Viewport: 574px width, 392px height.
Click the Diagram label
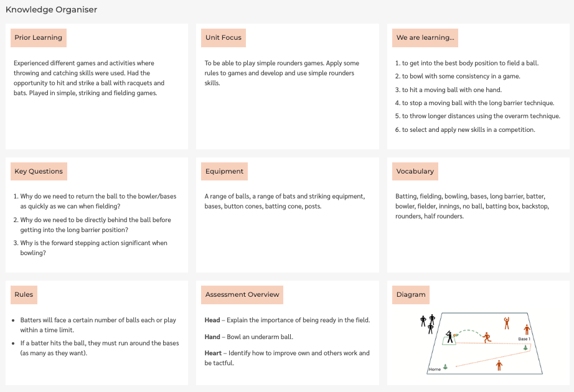[410, 294]
